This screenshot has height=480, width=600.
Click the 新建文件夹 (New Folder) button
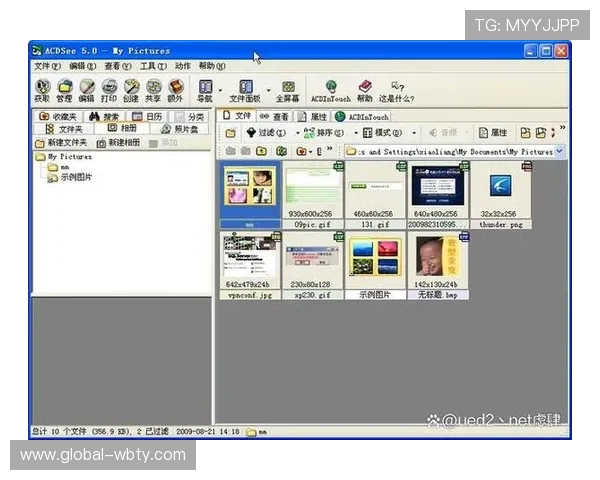click(x=62, y=143)
